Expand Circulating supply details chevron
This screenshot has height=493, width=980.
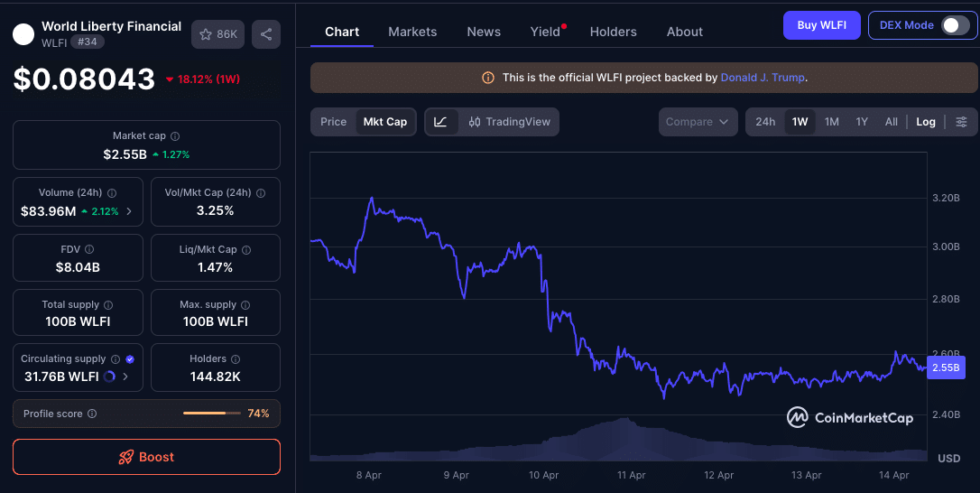(x=125, y=377)
